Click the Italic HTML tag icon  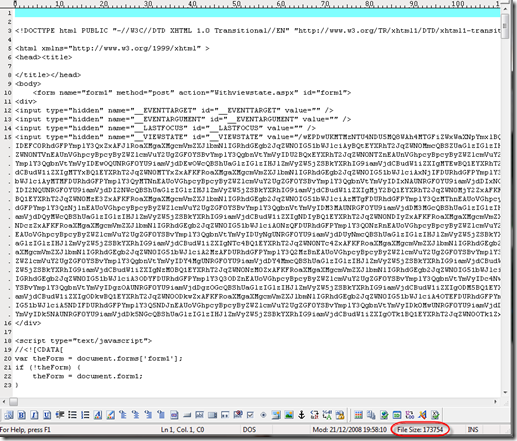pos(35,415)
